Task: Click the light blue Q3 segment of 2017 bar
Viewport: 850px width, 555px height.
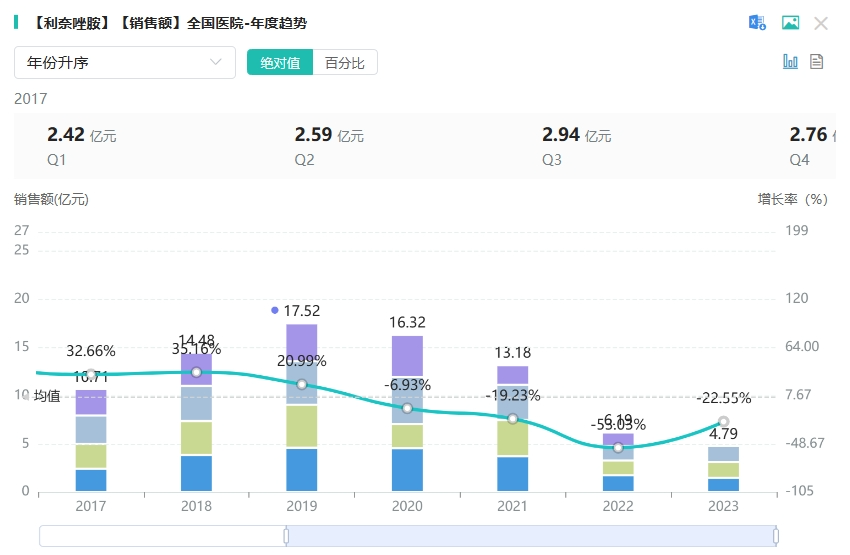Action: 91,430
